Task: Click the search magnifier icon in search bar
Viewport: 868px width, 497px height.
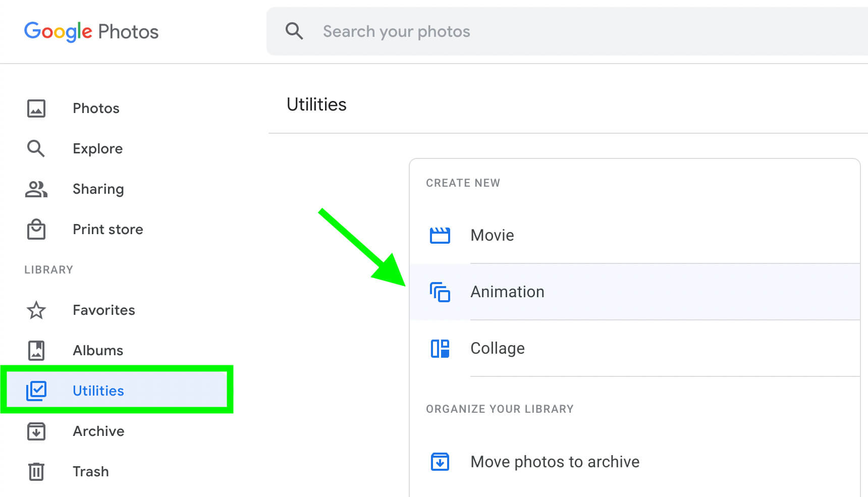Action: (x=294, y=31)
